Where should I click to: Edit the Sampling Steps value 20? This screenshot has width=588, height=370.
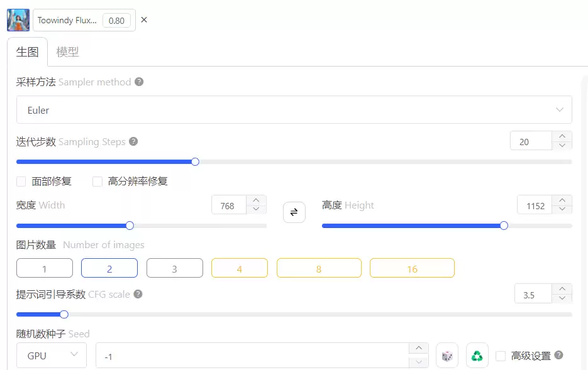tap(531, 142)
